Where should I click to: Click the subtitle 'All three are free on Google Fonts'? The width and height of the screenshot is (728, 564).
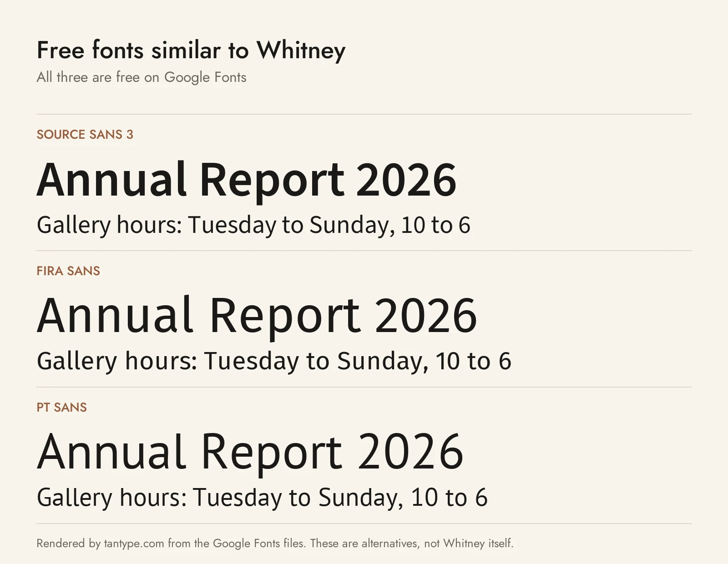[x=142, y=77]
